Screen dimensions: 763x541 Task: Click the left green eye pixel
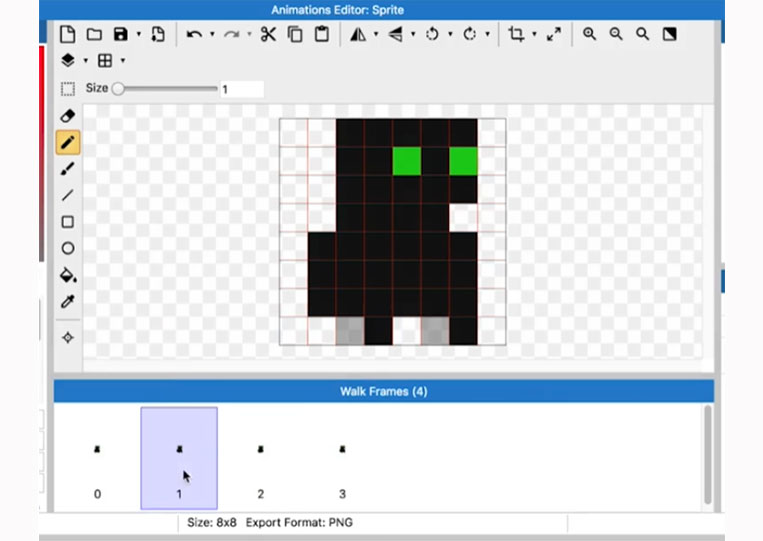(x=407, y=161)
